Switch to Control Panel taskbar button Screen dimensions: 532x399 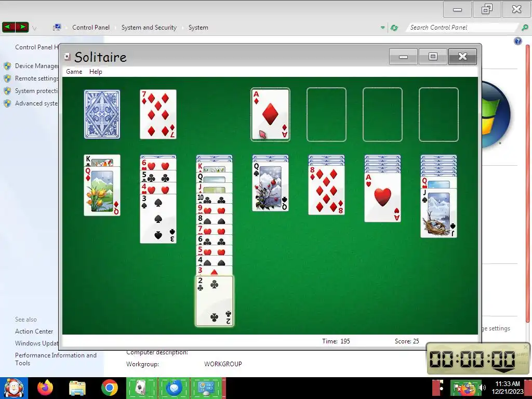[206, 388]
